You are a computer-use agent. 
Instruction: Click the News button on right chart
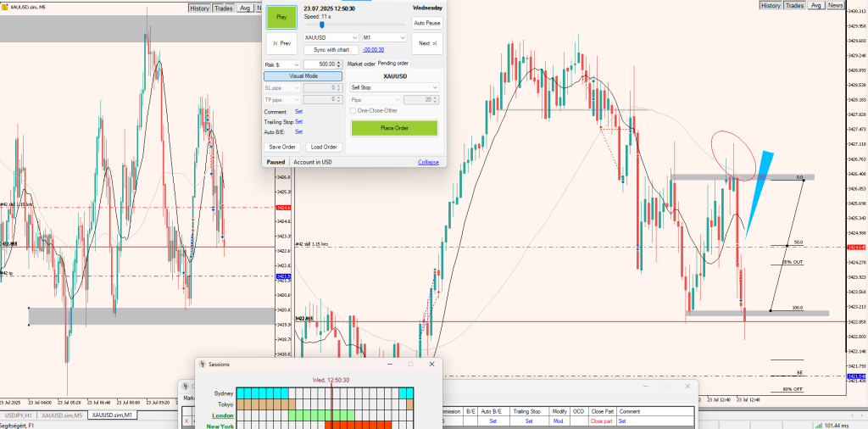[x=835, y=6]
